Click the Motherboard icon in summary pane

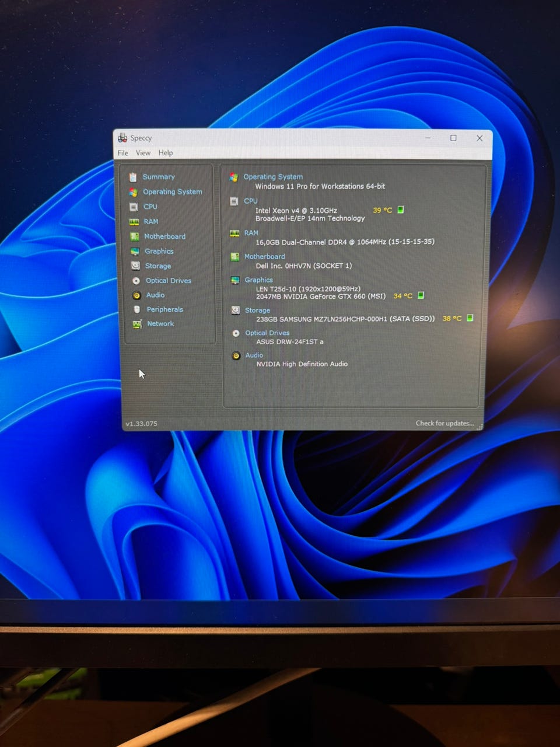[x=235, y=257]
